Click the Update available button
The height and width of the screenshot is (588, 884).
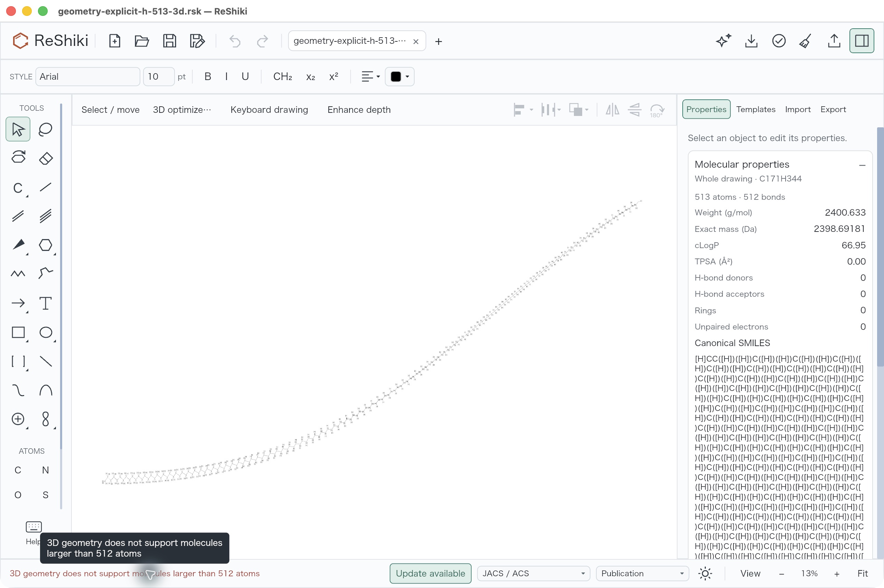click(430, 574)
